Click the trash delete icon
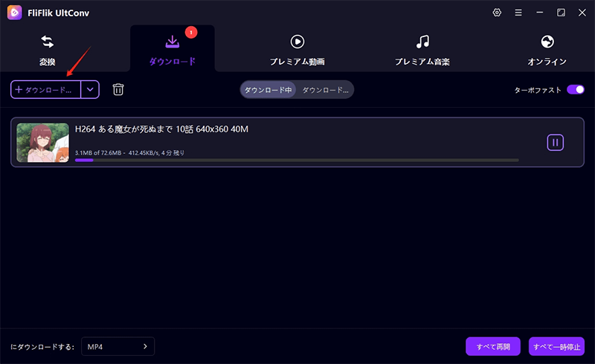 pos(118,89)
